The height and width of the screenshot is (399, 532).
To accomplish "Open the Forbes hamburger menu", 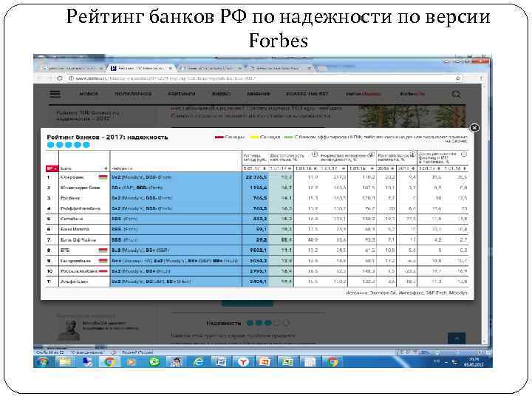I will tap(55, 94).
